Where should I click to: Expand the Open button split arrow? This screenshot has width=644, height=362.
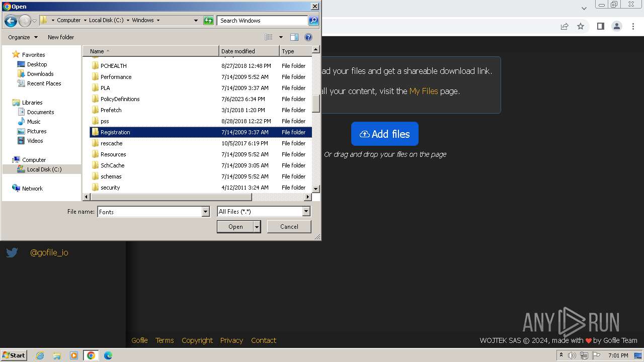tap(257, 227)
